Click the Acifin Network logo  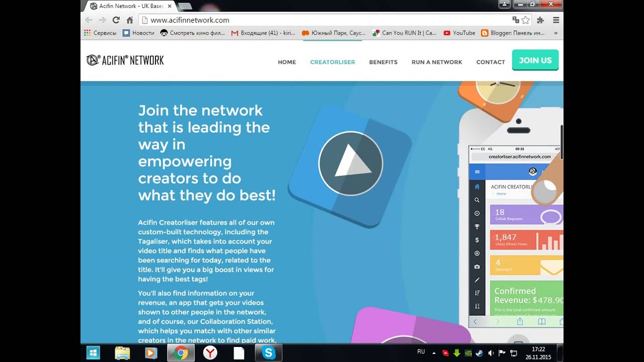125,60
